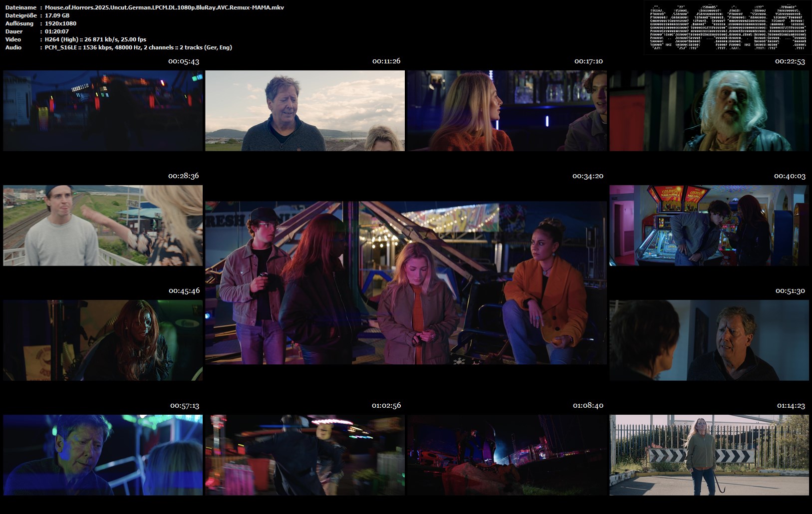Open the large center thumbnail at 00:34:20
The image size is (812, 514).
click(x=406, y=283)
